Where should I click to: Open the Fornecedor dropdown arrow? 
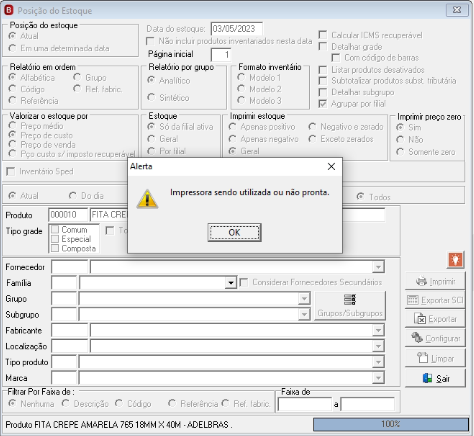[378, 267]
